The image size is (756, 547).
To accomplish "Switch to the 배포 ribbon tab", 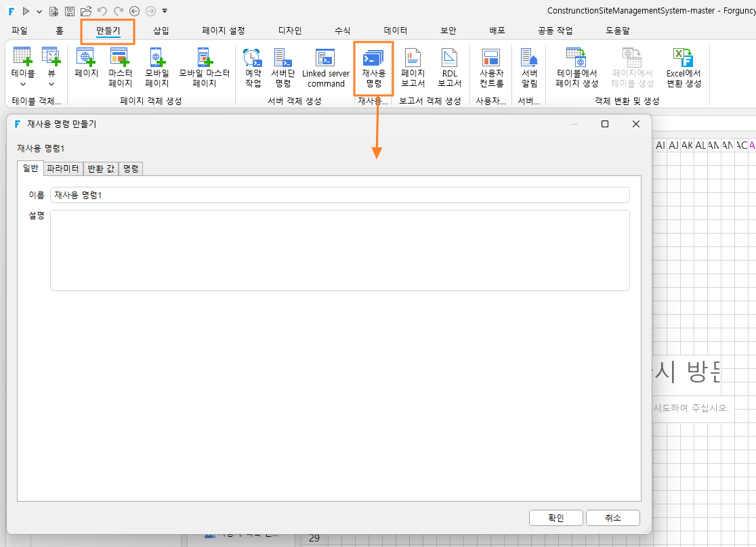I will [x=497, y=30].
